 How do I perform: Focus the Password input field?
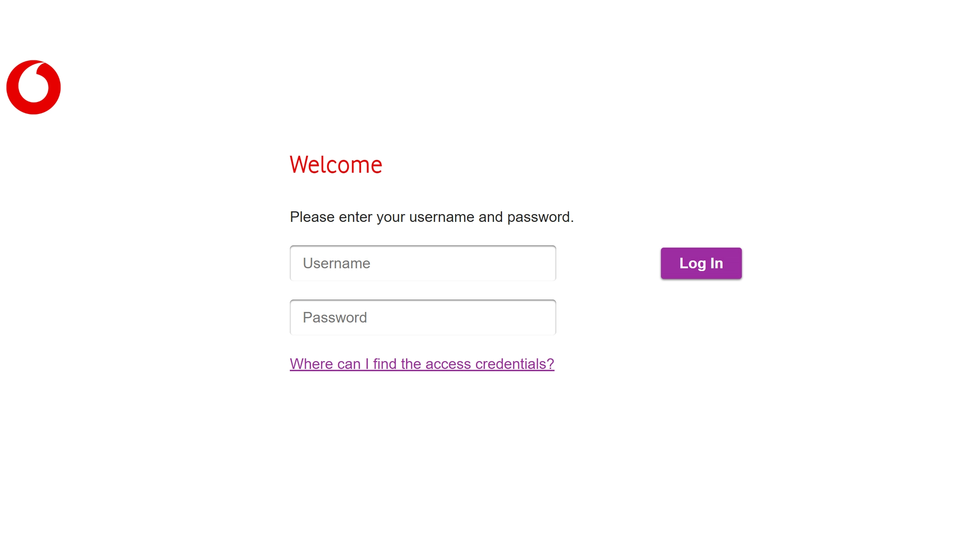422,317
